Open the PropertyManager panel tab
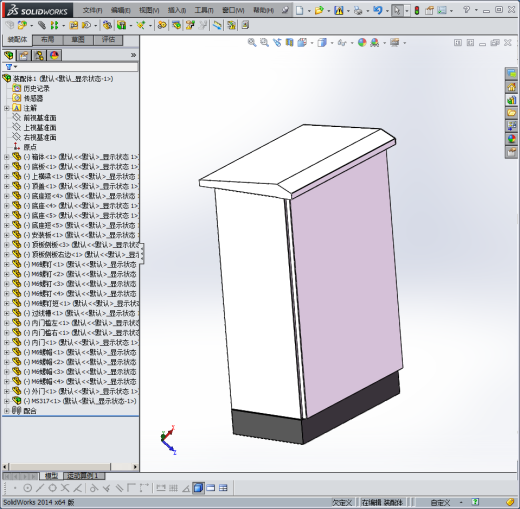Viewport: 520px width, 509px height. 24,55
